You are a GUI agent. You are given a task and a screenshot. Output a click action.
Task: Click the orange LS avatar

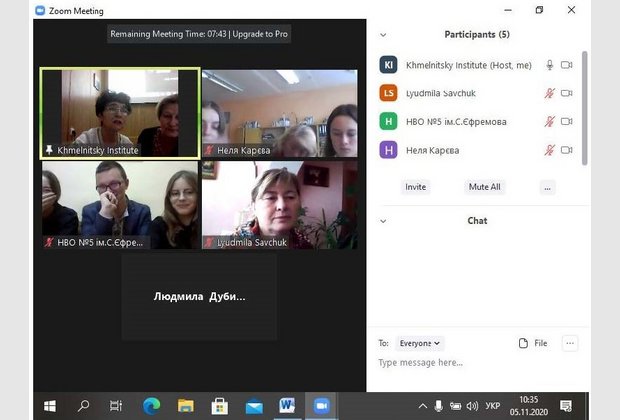388,93
